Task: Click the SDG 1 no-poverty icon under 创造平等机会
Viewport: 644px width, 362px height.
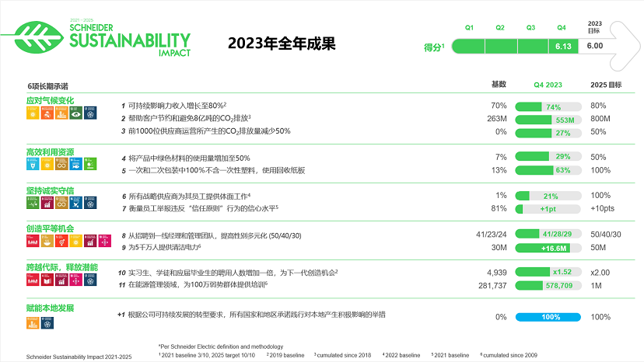Action: (x=33, y=241)
